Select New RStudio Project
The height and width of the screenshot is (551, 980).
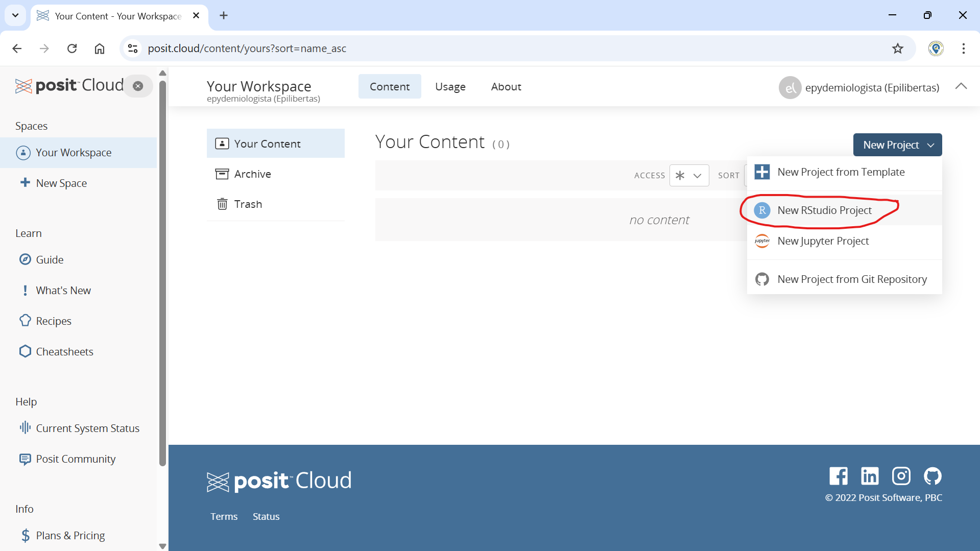point(824,210)
